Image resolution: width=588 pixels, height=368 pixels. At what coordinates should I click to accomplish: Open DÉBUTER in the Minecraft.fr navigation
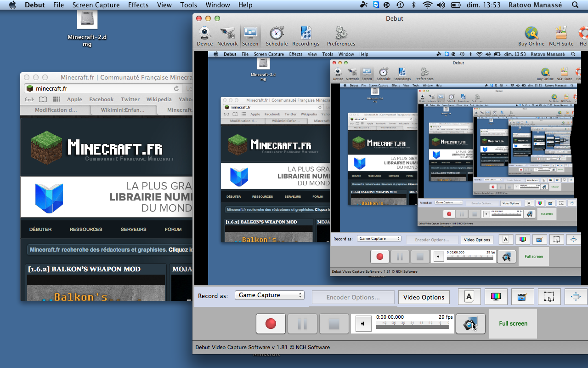point(40,229)
